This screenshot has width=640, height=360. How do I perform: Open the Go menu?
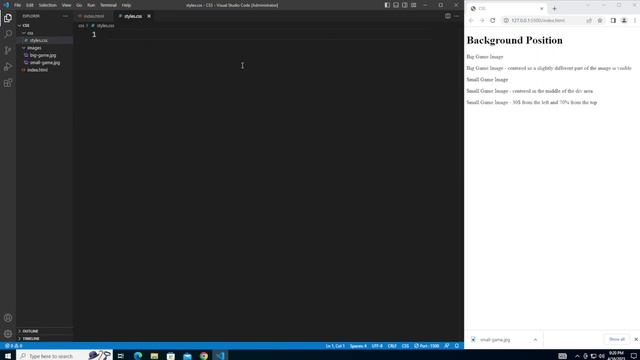point(79,5)
